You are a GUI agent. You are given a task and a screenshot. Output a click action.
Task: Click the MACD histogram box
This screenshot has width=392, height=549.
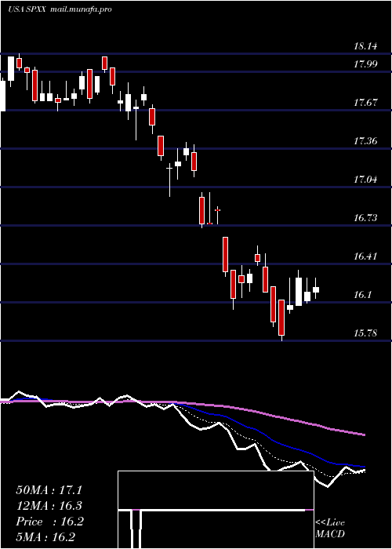pyautogui.click(x=216, y=510)
